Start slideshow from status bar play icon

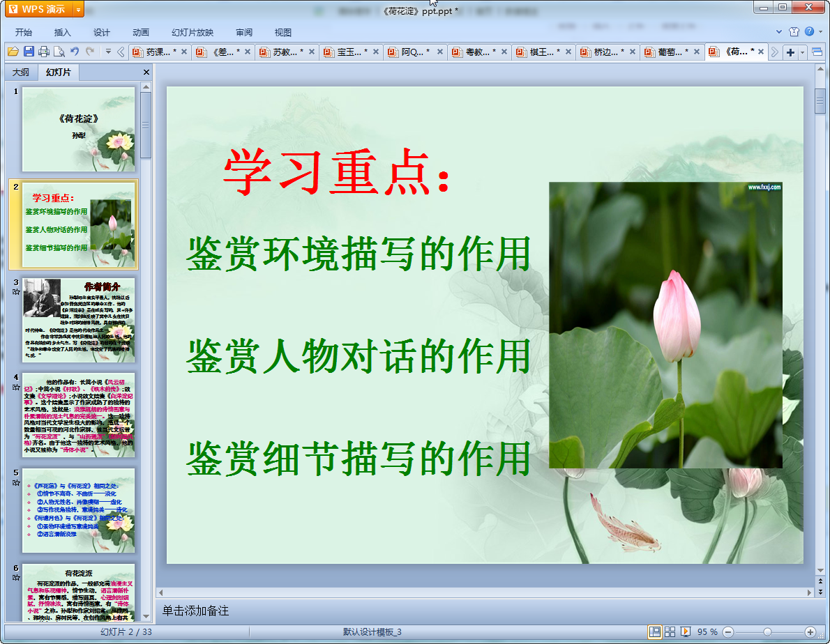686,632
